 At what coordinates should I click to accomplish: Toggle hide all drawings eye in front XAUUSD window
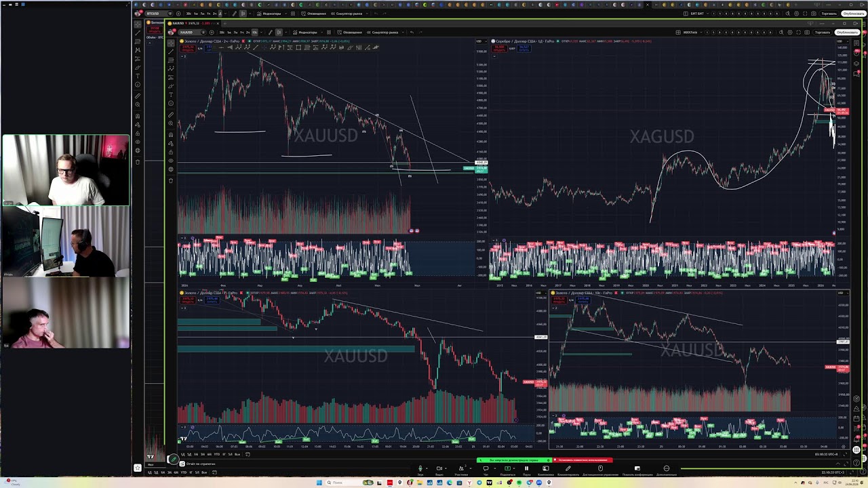(171, 161)
